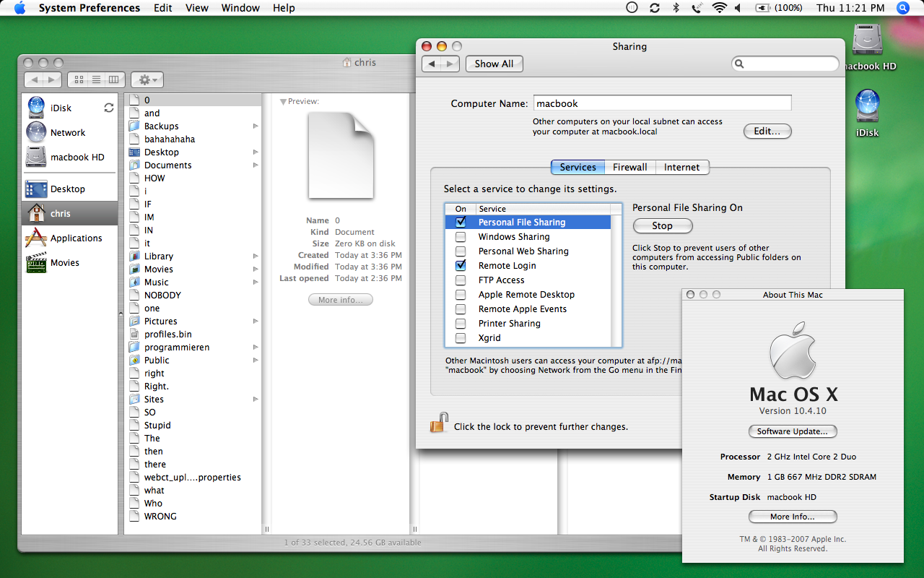Image resolution: width=924 pixels, height=578 pixels.
Task: Select file named bahahahaha
Action: coord(170,139)
